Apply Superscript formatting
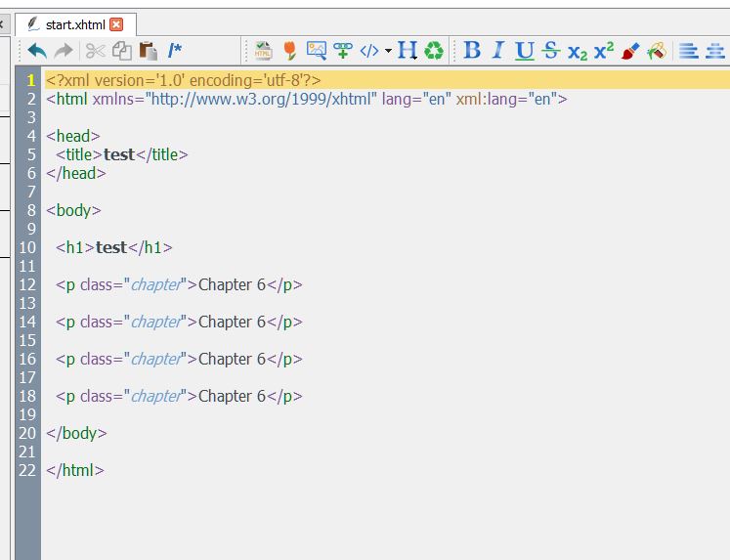This screenshot has width=730, height=560. (x=604, y=50)
